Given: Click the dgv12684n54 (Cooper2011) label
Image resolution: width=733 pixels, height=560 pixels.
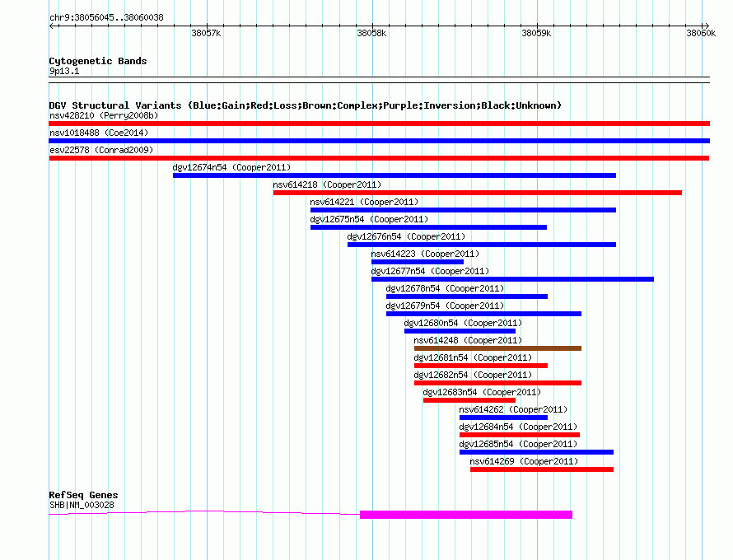Looking at the screenshot, I should tap(518, 427).
